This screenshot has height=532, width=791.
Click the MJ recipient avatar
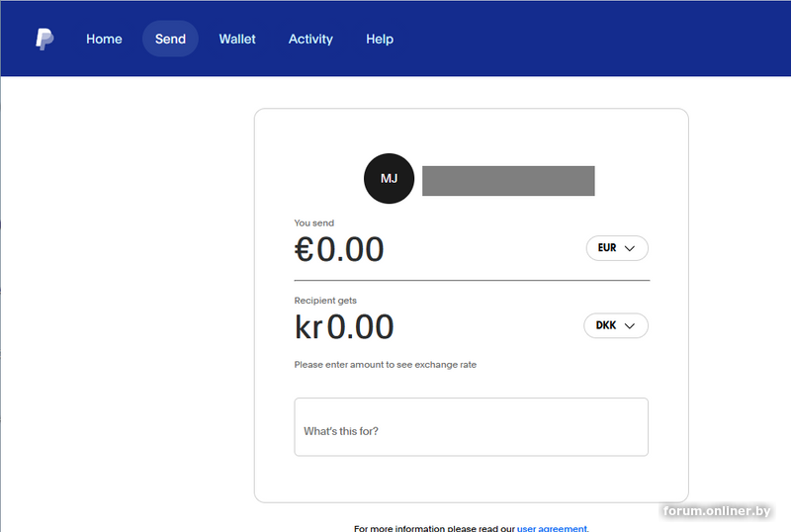[x=389, y=179]
